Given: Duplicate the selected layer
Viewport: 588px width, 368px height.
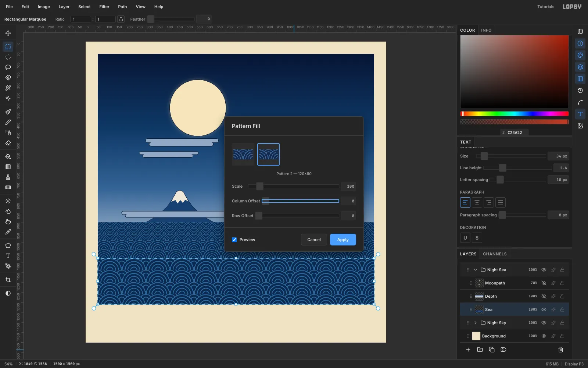Looking at the screenshot, I should tap(492, 350).
